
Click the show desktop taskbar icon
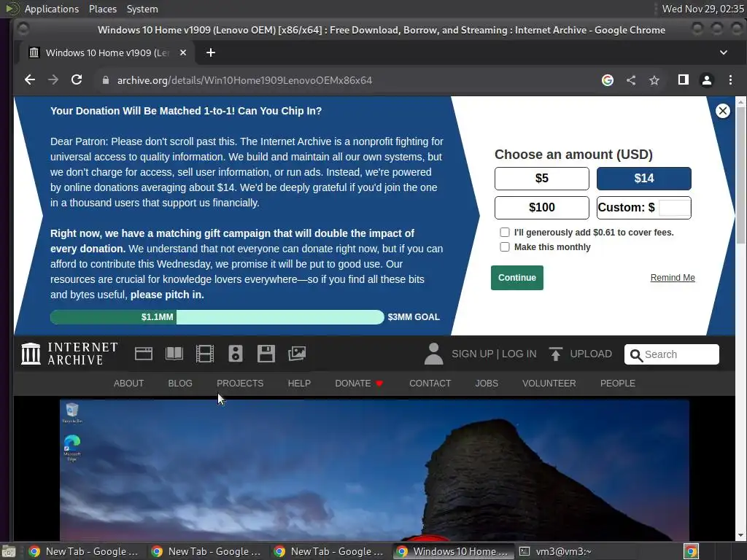pyautogui.click(x=9, y=551)
